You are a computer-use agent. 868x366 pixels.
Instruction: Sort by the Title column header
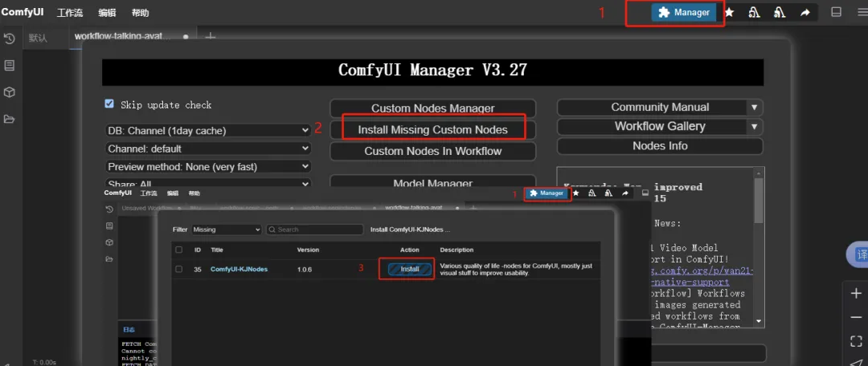(217, 250)
